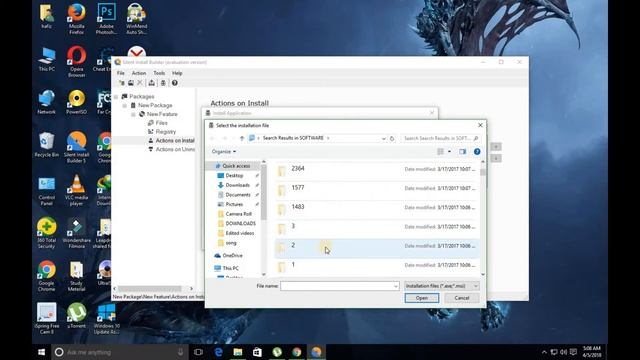Select folder named 1577

tap(377, 190)
